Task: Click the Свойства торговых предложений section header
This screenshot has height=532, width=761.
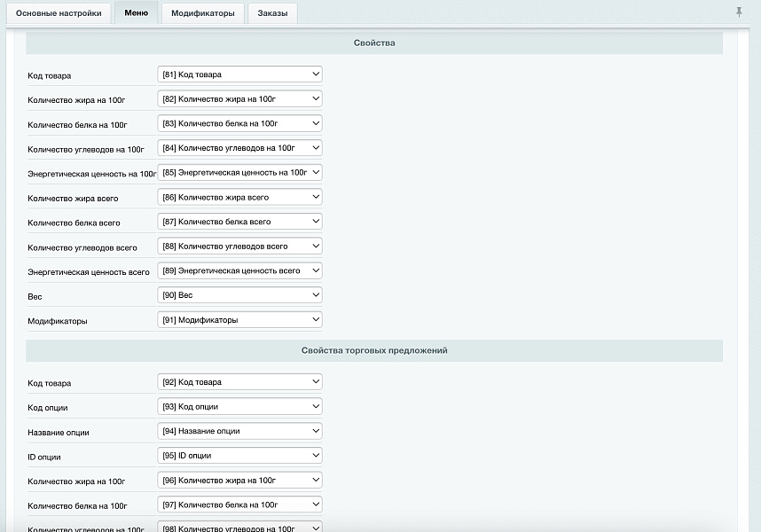Action: tap(373, 350)
